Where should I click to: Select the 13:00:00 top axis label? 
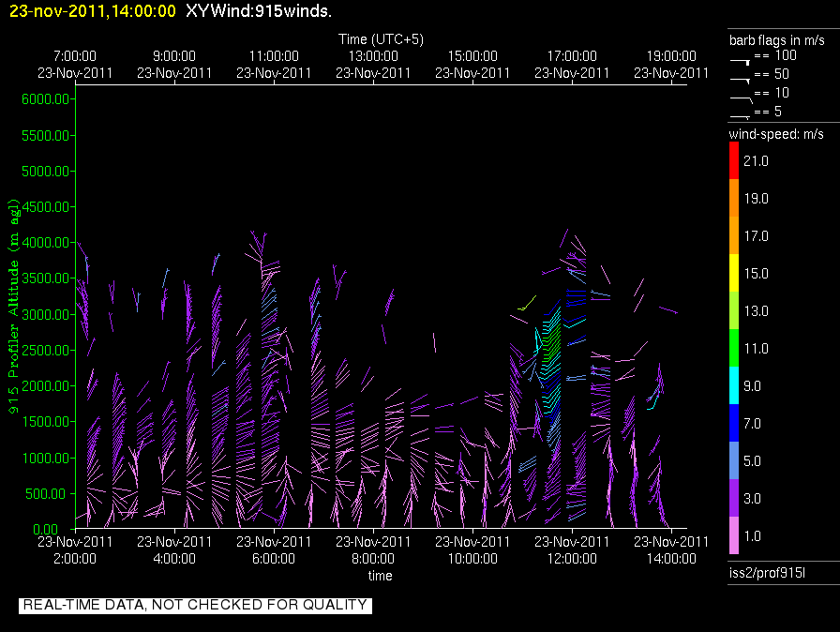pyautogui.click(x=373, y=56)
